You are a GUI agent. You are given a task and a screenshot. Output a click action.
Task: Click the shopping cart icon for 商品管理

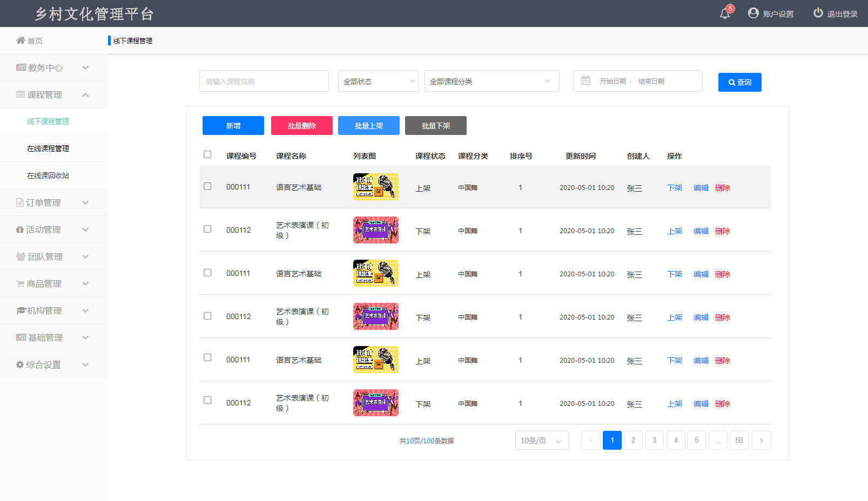coord(20,283)
